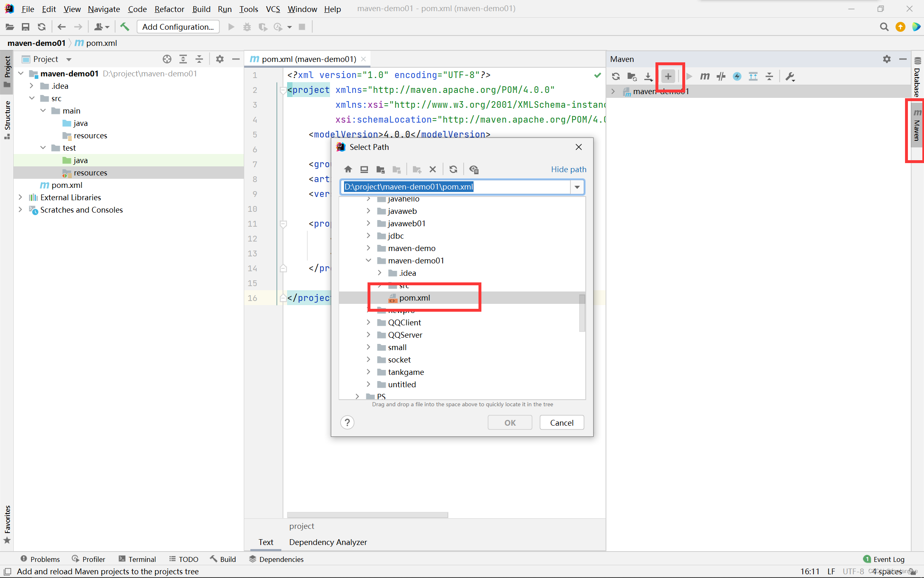Click the Select Path tree vertical scrollbar
Image resolution: width=924 pixels, height=578 pixels.
(x=582, y=313)
